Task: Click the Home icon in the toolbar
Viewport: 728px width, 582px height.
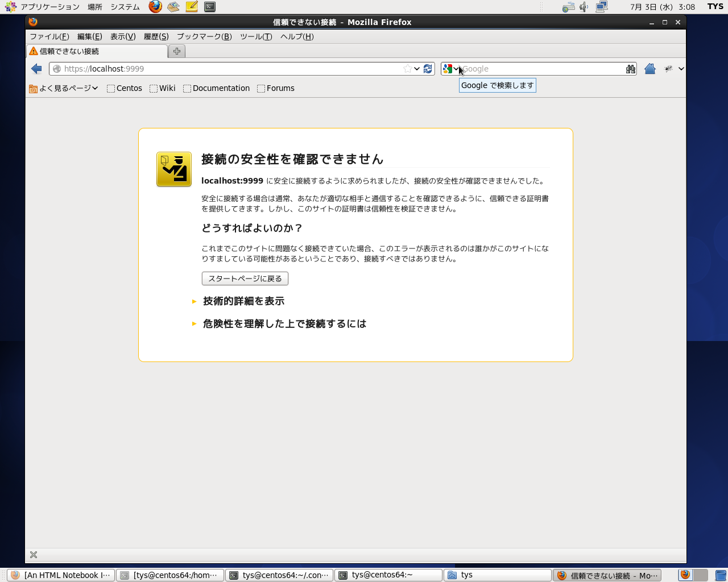Action: point(650,69)
